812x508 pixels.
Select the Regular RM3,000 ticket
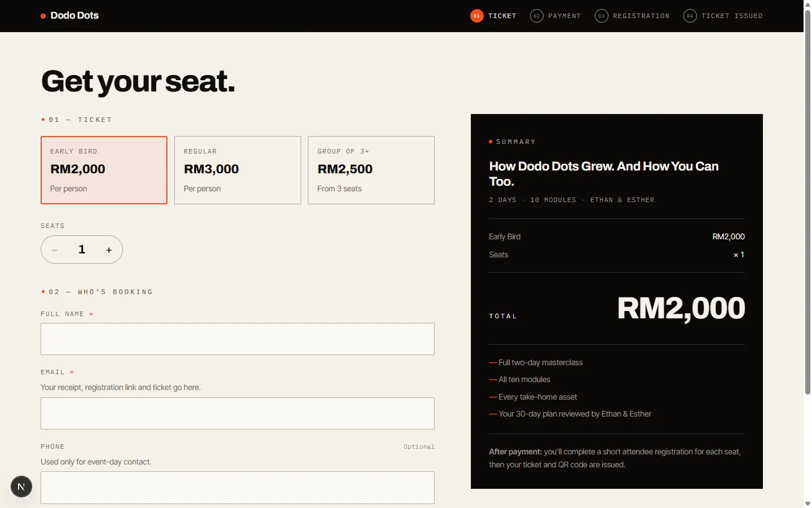(237, 170)
